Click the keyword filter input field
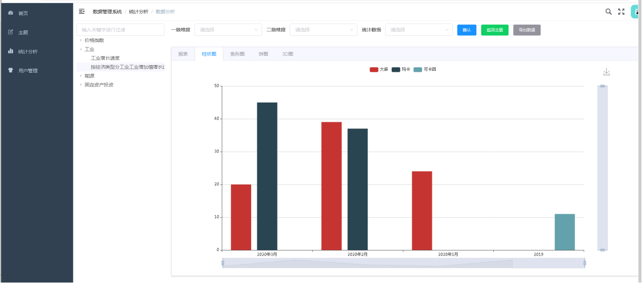This screenshot has width=644, height=284. point(120,30)
